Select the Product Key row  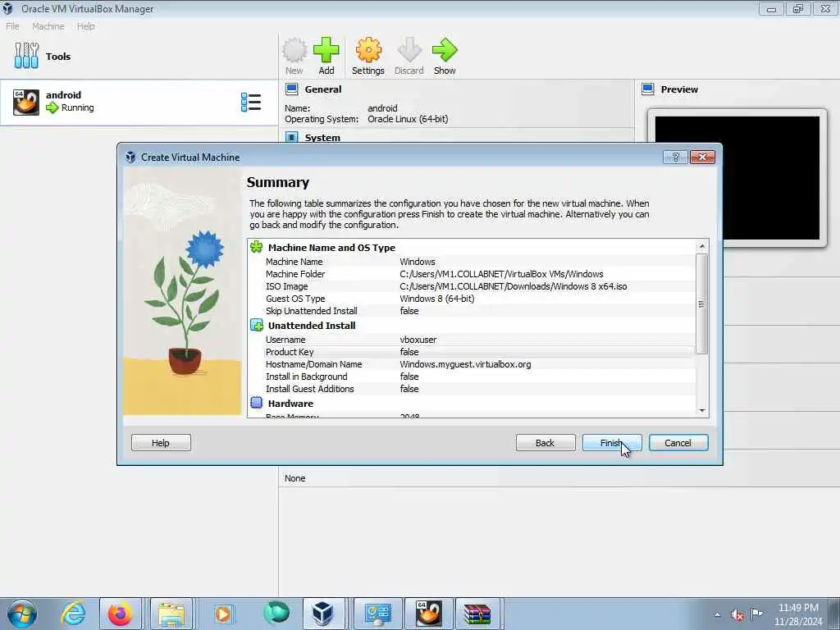472,352
